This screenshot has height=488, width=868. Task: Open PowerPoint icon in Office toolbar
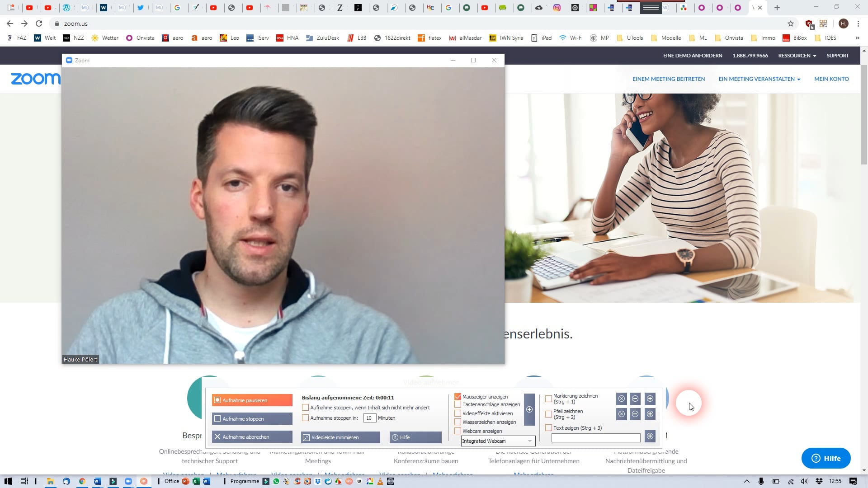pyautogui.click(x=185, y=481)
